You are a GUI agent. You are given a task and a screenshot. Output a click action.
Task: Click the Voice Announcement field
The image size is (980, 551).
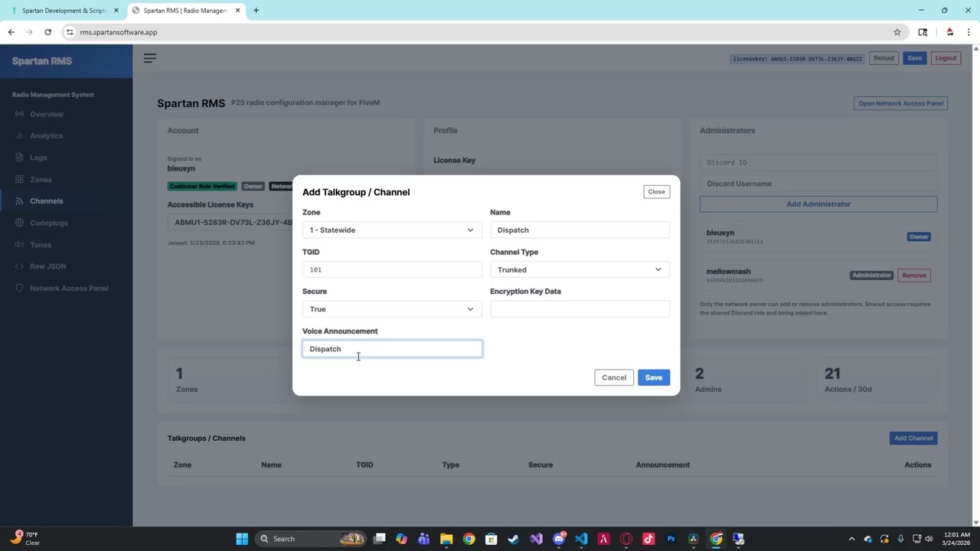[392, 349]
